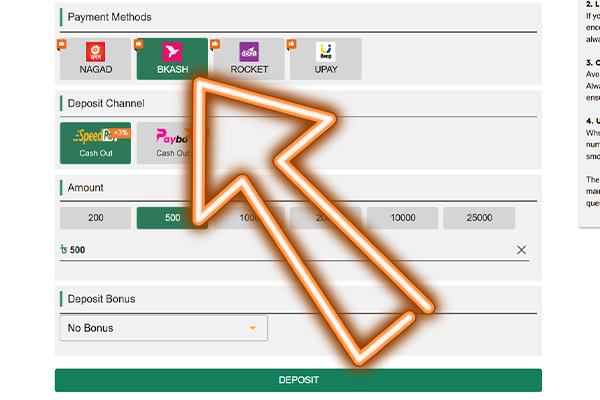The height and width of the screenshot is (400, 600).
Task: Select the BKASH payment method
Action: coord(172,59)
